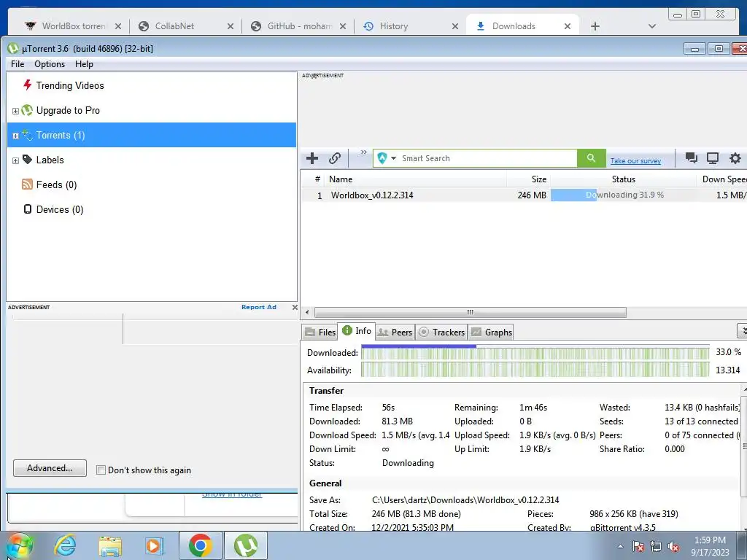Open the search engine dropdown arrow
This screenshot has width=747, height=560.
click(393, 158)
